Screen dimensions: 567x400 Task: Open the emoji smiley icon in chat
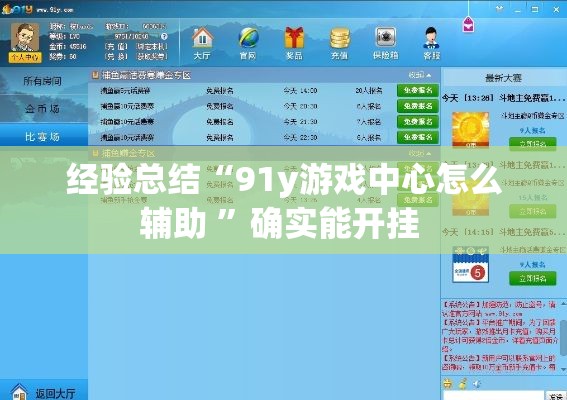[447, 384]
